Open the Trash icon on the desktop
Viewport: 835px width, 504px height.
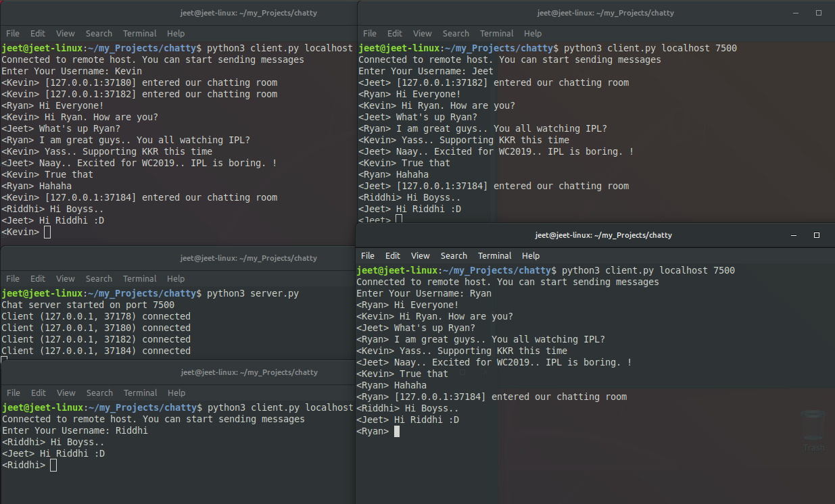pyautogui.click(x=813, y=430)
